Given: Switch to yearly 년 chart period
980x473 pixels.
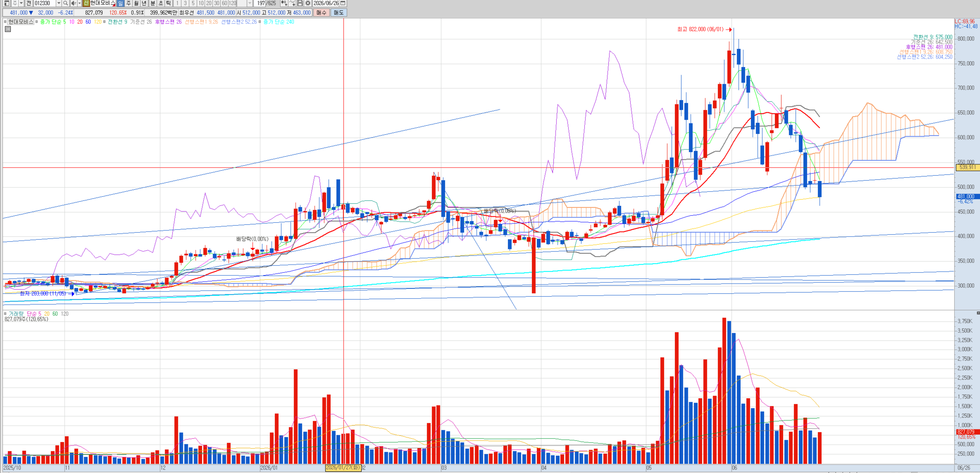Looking at the screenshot, I should pos(144,3).
